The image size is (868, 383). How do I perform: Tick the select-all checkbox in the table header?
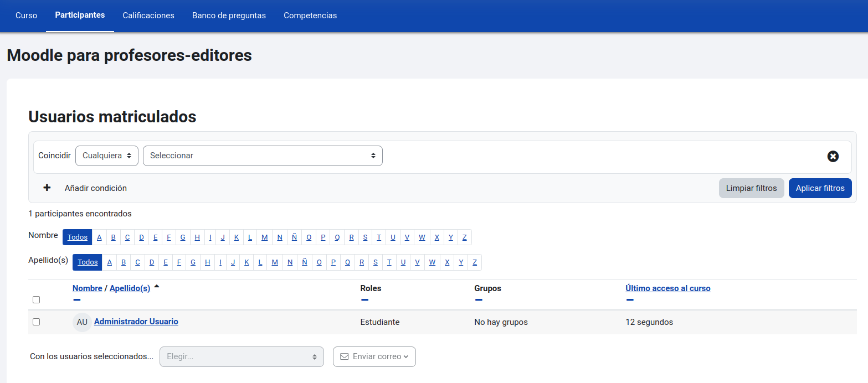point(36,299)
